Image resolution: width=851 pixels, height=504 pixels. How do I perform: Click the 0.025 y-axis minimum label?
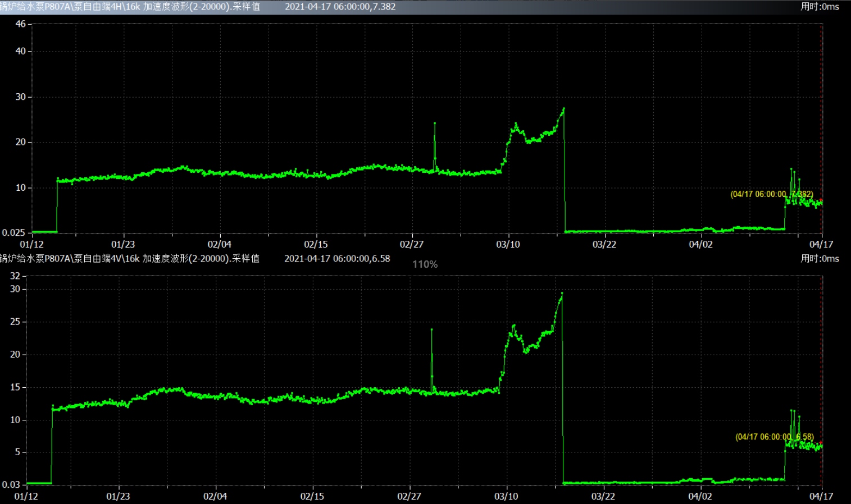click(x=14, y=232)
